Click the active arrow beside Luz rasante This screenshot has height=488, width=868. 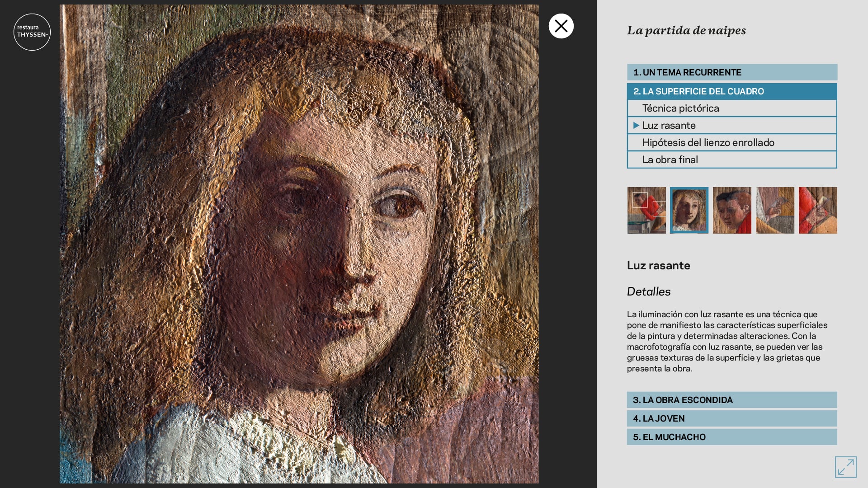coord(636,125)
